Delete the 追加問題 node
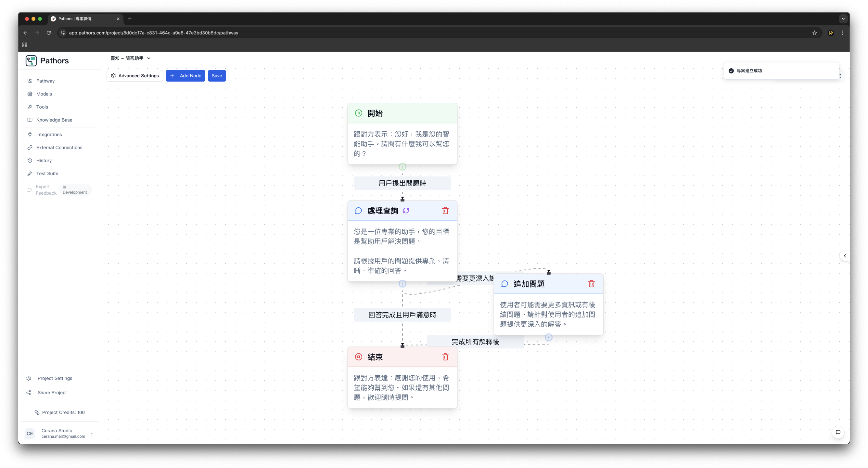 click(x=592, y=284)
